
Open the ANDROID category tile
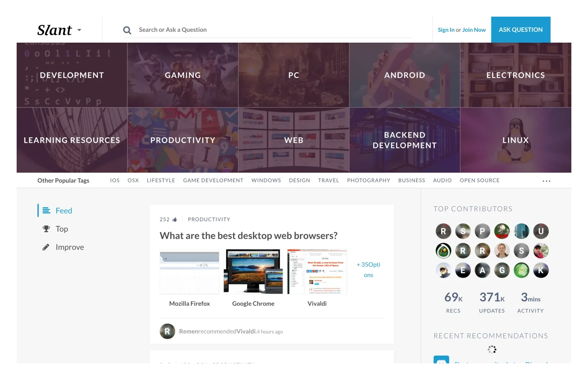[405, 75]
